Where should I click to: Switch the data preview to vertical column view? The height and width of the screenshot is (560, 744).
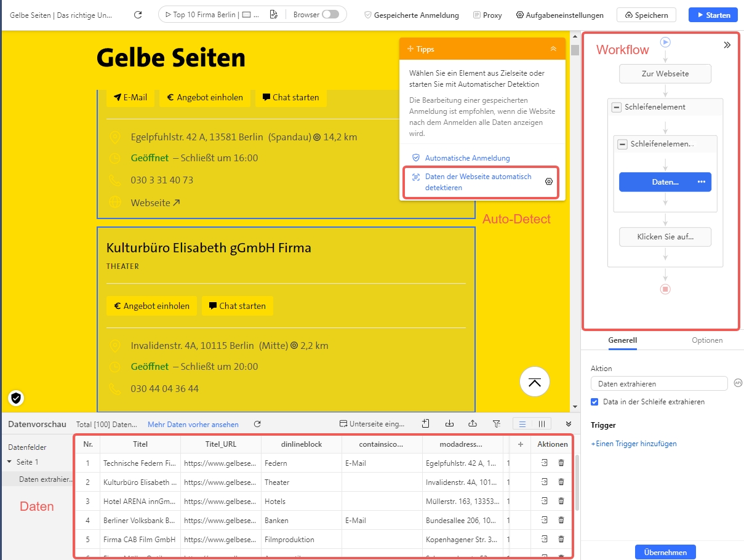click(542, 424)
